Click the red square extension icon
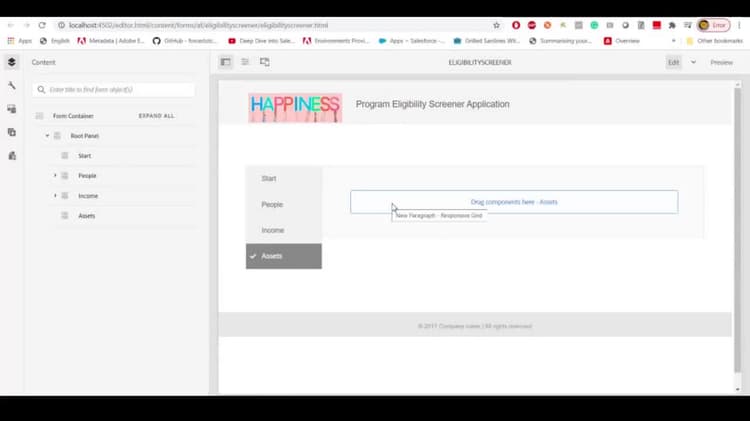The image size is (750, 421). click(x=657, y=25)
